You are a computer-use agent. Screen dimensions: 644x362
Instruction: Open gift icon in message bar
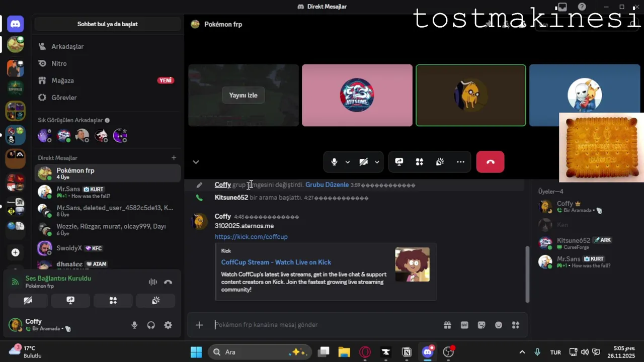click(x=447, y=325)
